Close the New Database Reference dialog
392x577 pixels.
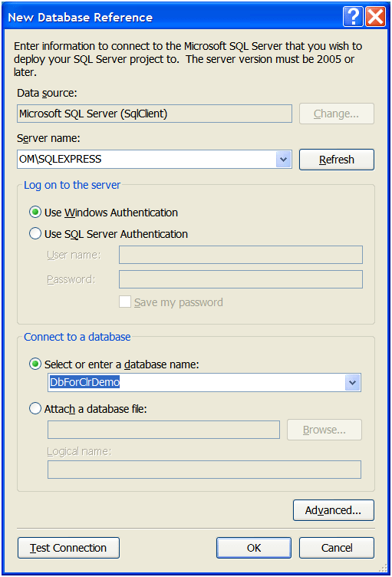[375, 17]
